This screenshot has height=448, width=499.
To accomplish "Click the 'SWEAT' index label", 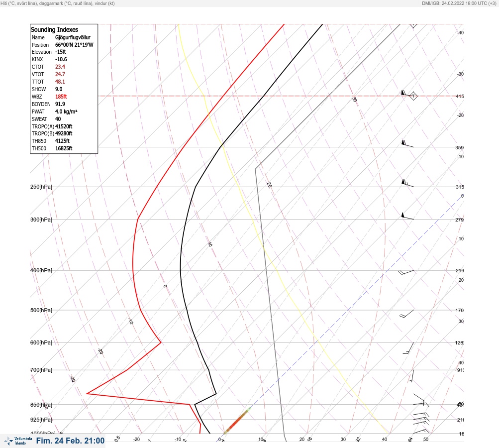I will [39, 119].
